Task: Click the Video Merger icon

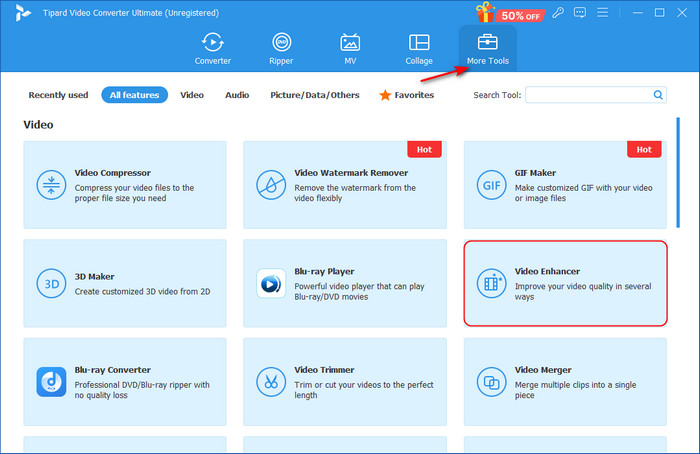Action: (x=492, y=382)
